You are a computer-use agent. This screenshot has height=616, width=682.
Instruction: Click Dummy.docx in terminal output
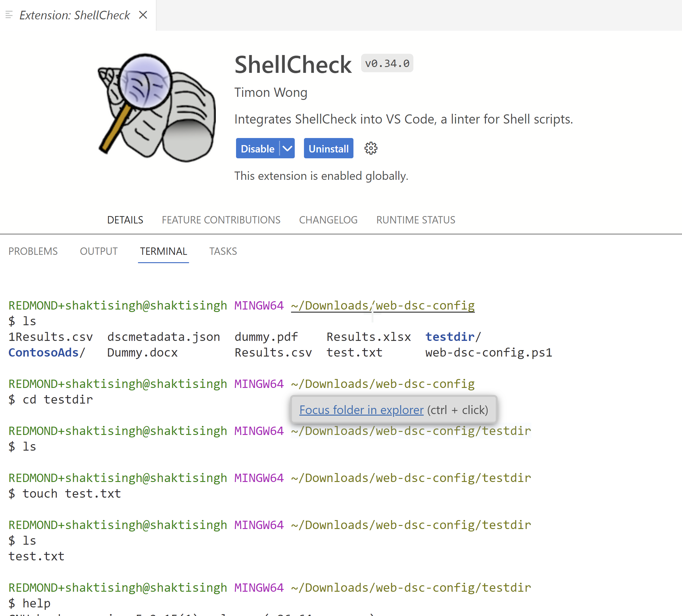coord(142,353)
